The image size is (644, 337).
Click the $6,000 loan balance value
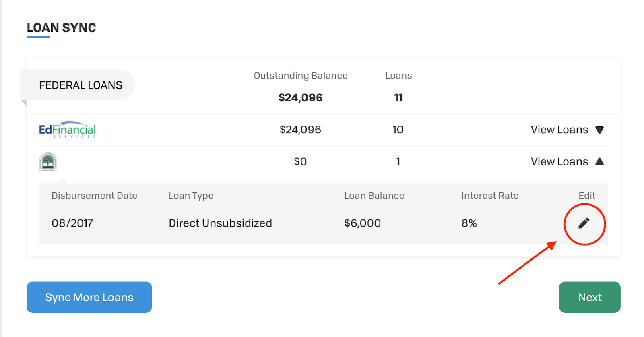(x=362, y=223)
